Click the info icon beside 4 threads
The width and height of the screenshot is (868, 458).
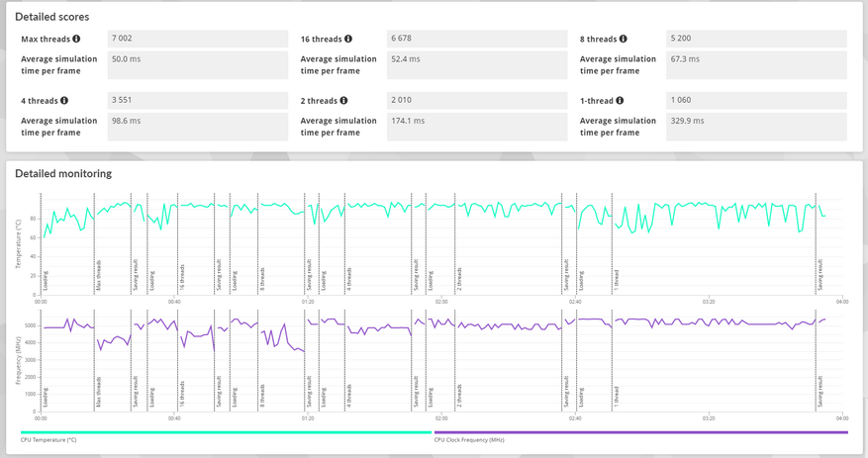tap(64, 101)
